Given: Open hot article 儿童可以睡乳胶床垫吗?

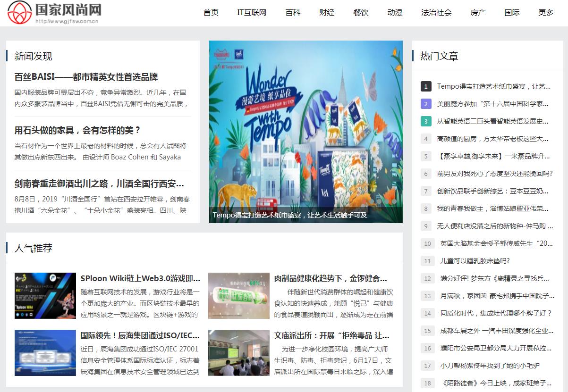Looking at the screenshot, I should click(475, 261).
